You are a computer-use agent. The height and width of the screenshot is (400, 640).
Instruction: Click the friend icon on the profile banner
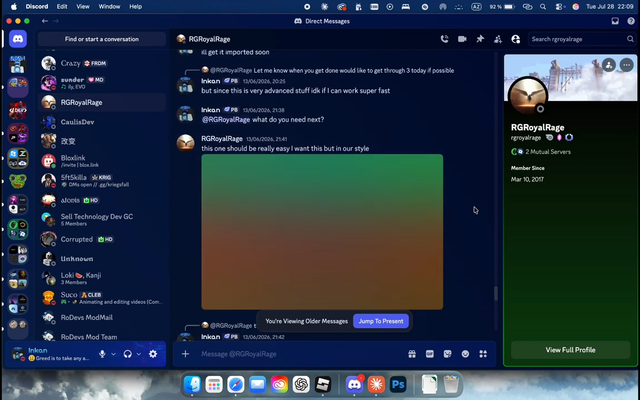pos(609,65)
